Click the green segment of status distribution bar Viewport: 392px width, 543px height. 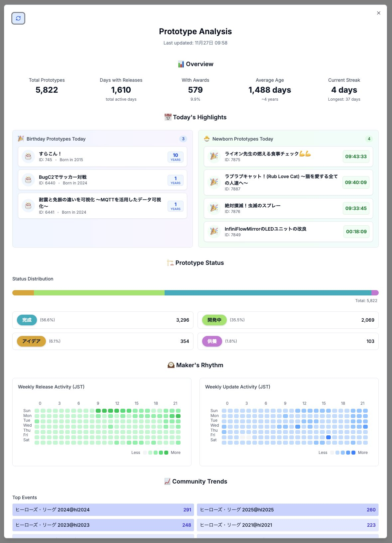[99, 293]
